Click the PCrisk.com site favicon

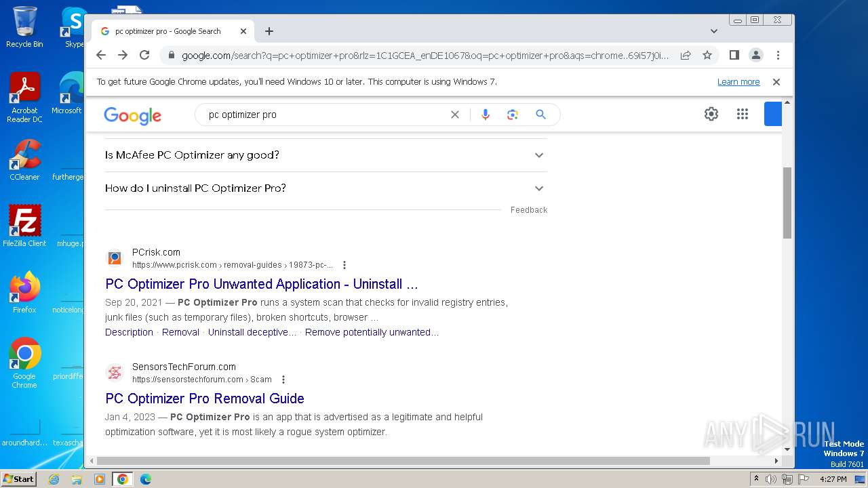[115, 258]
